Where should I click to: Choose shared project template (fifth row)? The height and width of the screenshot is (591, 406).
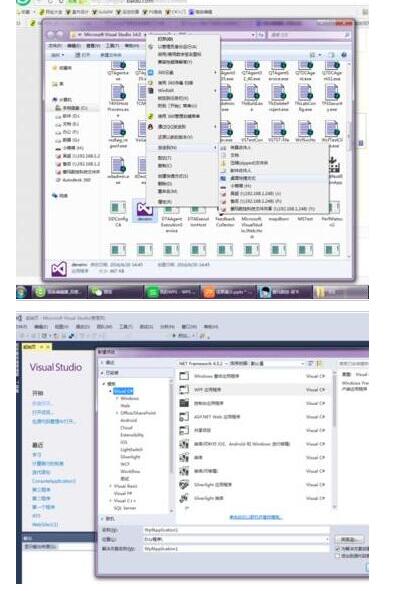tap(253, 430)
